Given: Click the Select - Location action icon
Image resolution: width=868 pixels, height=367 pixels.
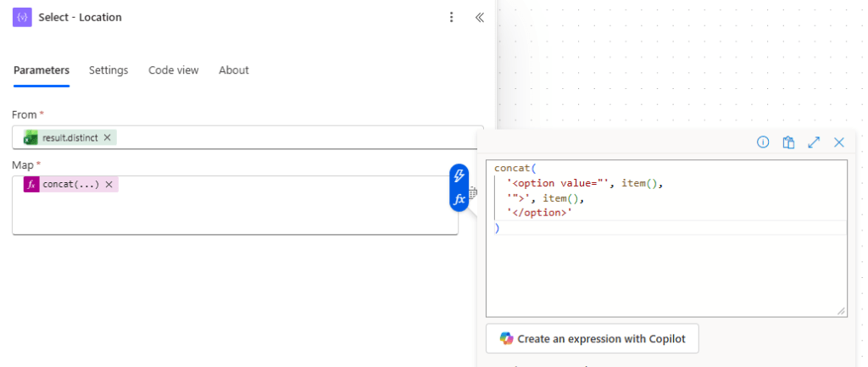Looking at the screenshot, I should [x=22, y=17].
